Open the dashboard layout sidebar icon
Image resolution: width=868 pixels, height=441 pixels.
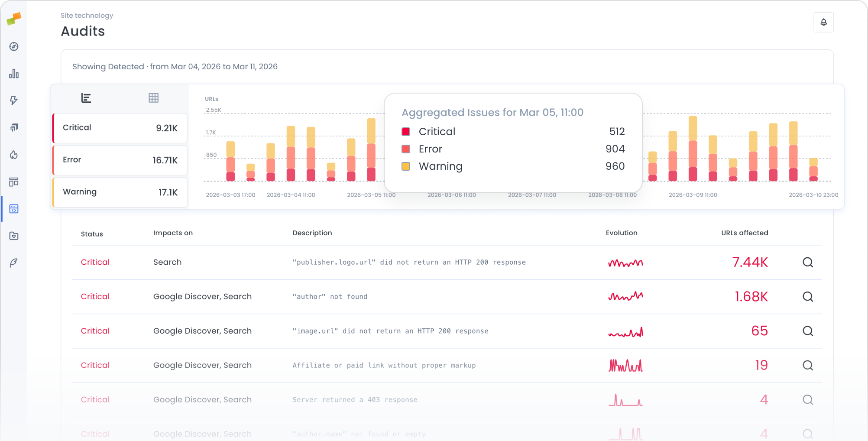(14, 182)
